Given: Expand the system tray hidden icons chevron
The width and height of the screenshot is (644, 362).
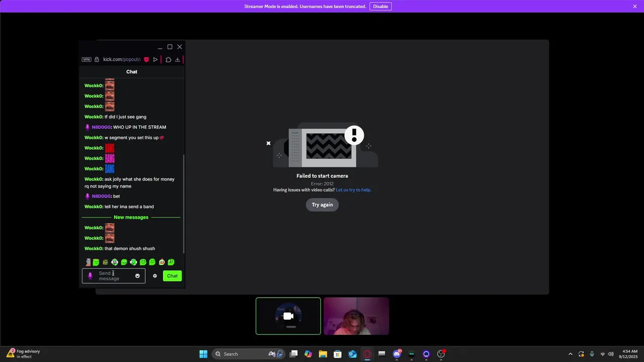Looking at the screenshot, I should 570,354.
